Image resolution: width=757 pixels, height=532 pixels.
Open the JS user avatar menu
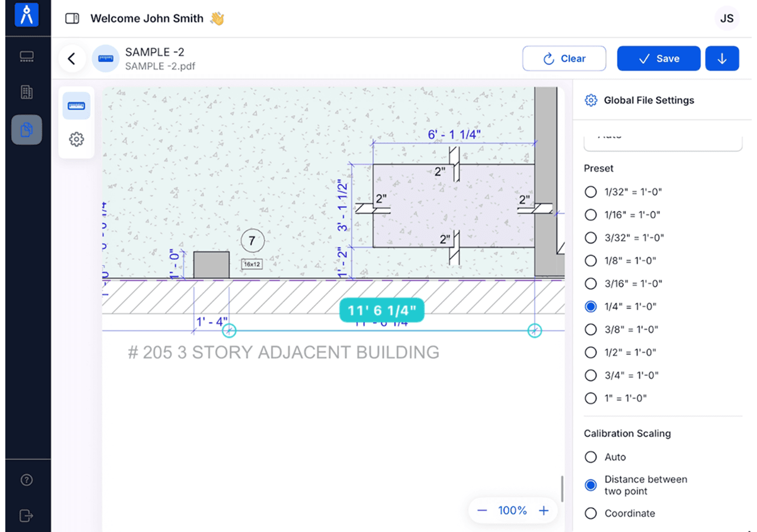click(x=727, y=18)
